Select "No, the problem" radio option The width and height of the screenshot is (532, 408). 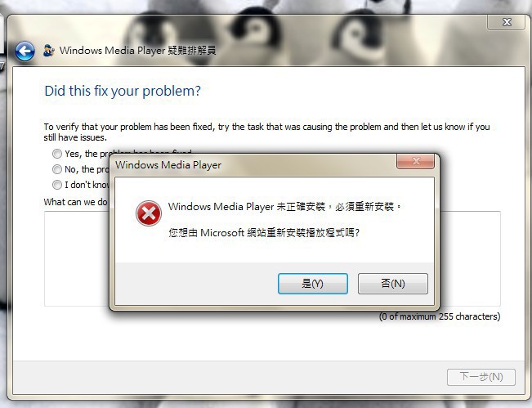point(57,169)
